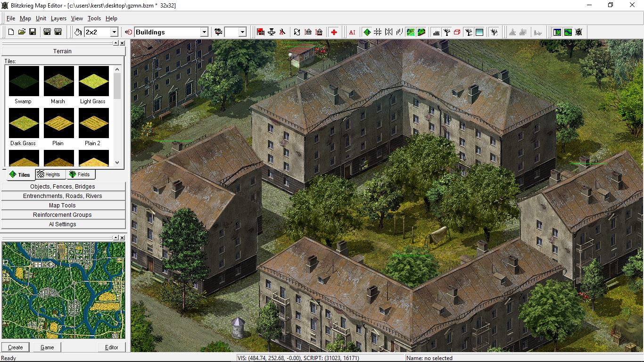Toggle the green diamond tile layer icon
Screen dimensions: 644x362
[x=367, y=32]
